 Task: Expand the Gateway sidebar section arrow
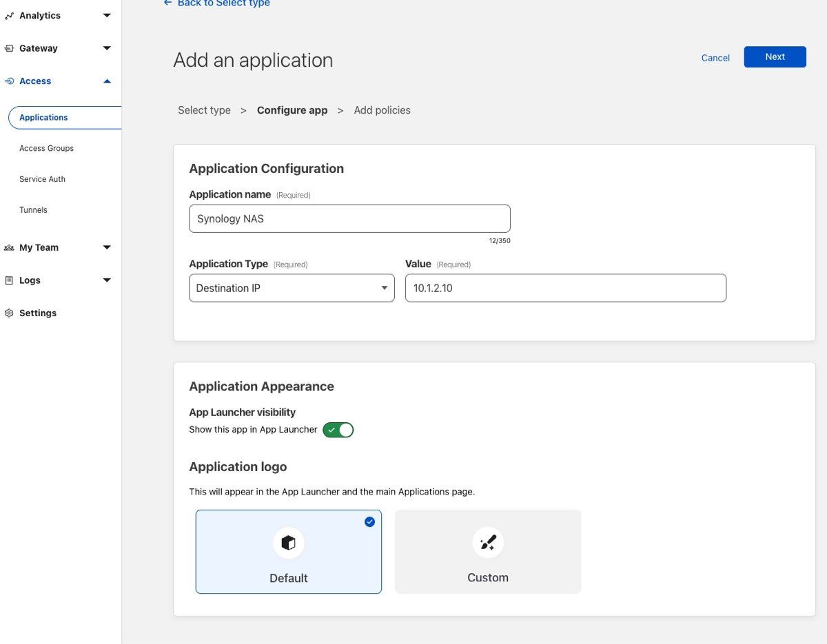point(107,48)
